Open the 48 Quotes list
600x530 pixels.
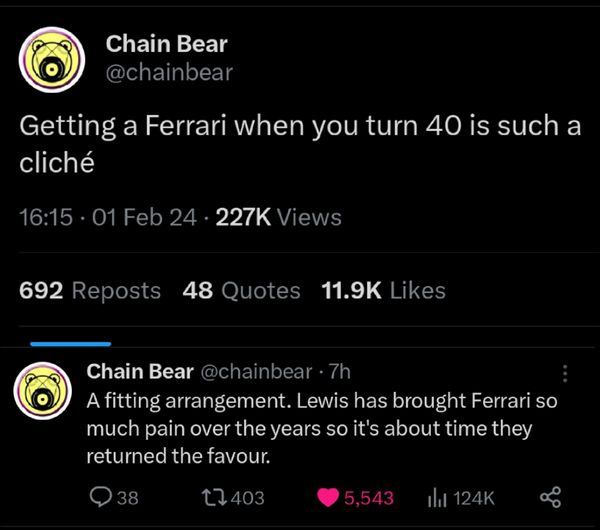pos(242,290)
